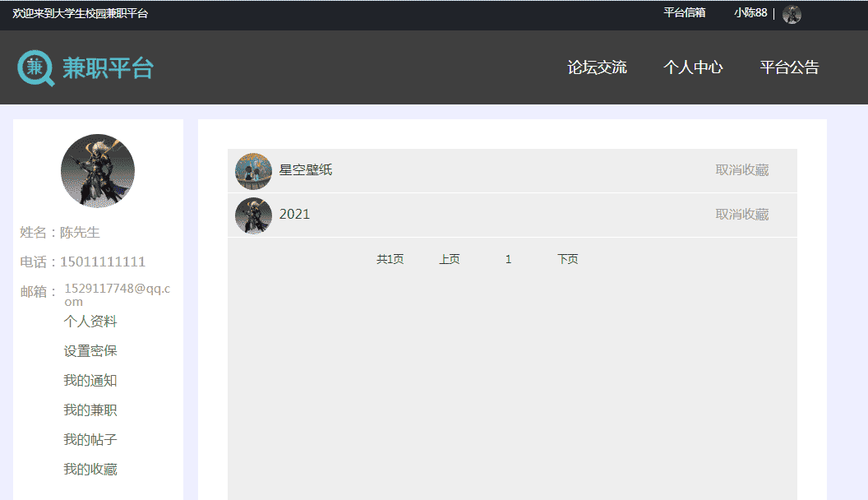Go to 论坛交流 section

(x=597, y=67)
